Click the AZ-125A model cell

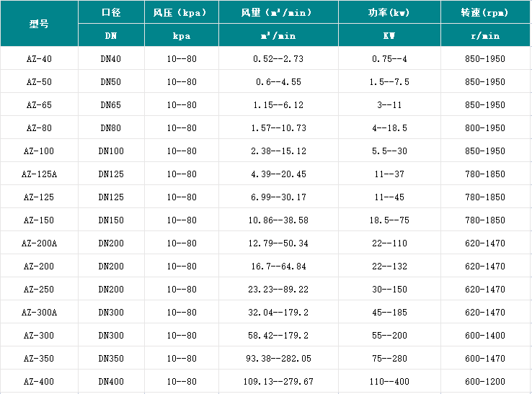39,174
